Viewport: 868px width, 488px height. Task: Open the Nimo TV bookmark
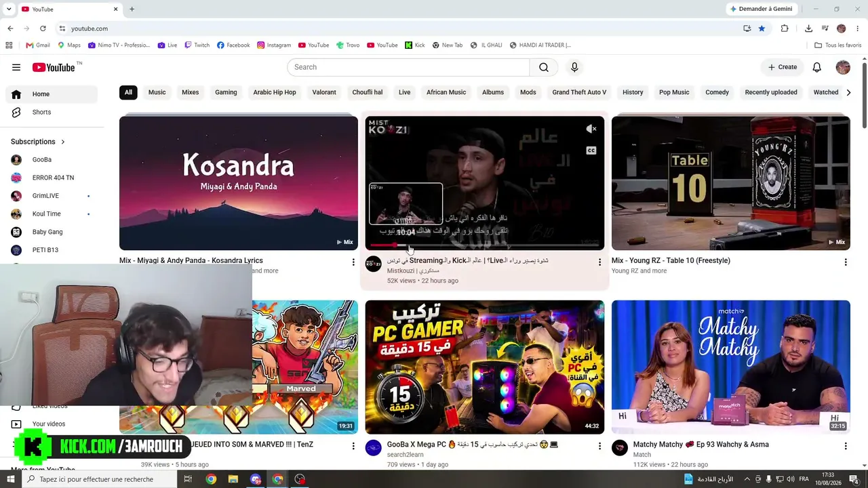(x=118, y=45)
